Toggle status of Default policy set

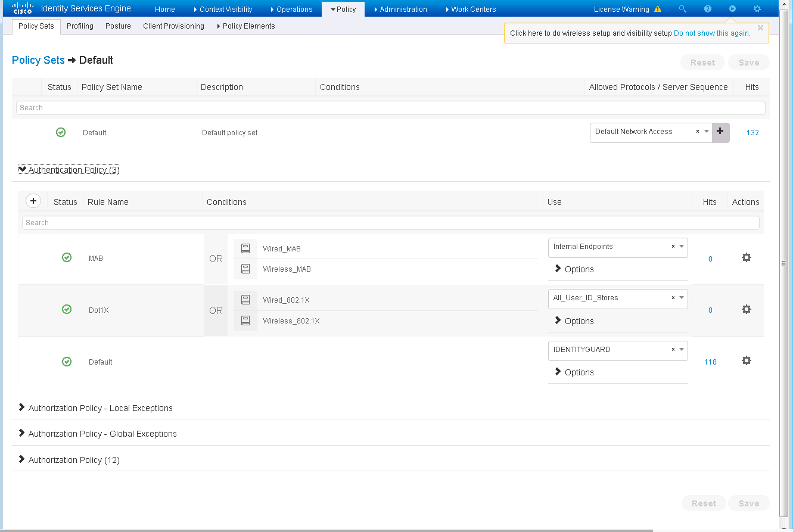click(61, 132)
